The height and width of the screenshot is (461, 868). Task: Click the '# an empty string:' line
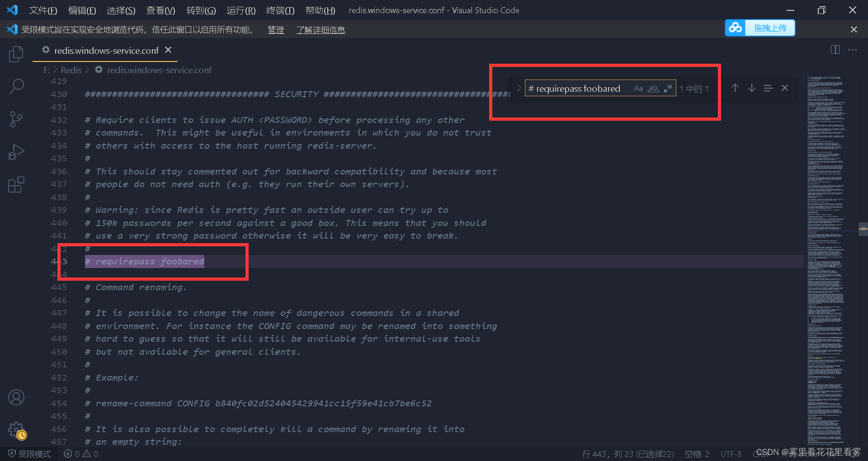tap(133, 442)
